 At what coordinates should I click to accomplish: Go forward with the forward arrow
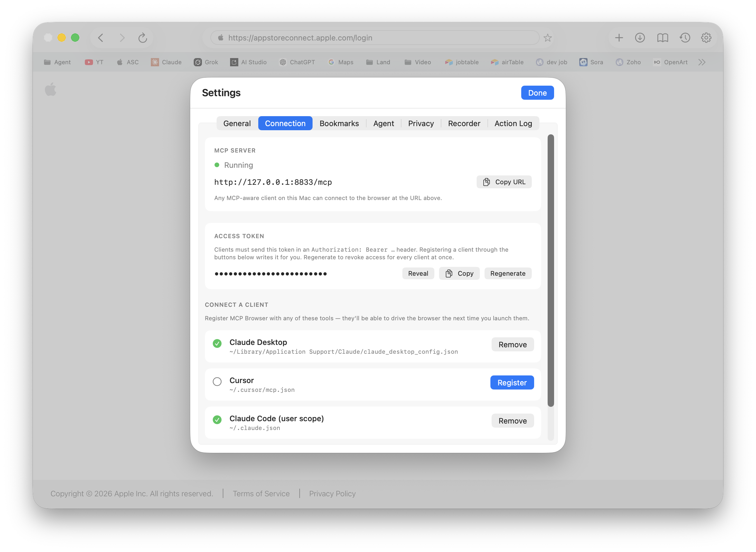point(122,38)
